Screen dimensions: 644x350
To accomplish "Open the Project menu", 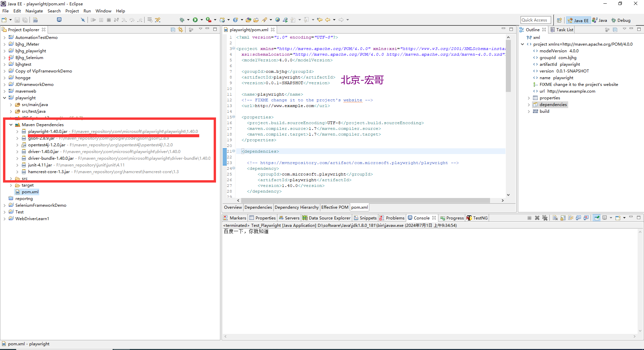I will coord(72,11).
